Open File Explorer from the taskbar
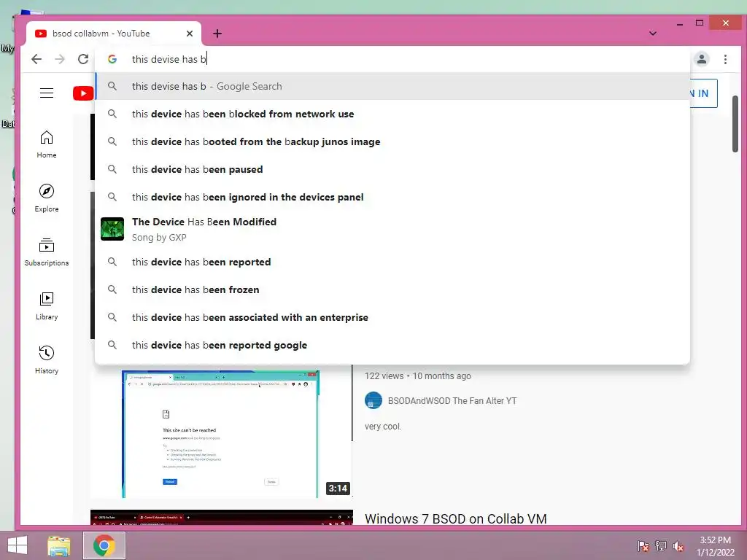This screenshot has width=747, height=560. 59,545
